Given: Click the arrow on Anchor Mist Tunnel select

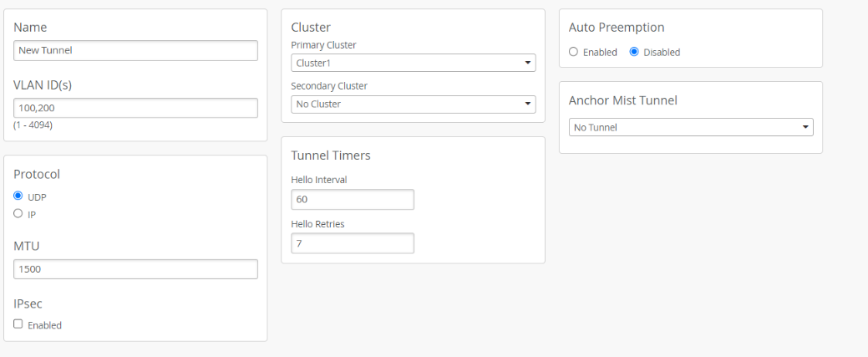Looking at the screenshot, I should coord(805,127).
